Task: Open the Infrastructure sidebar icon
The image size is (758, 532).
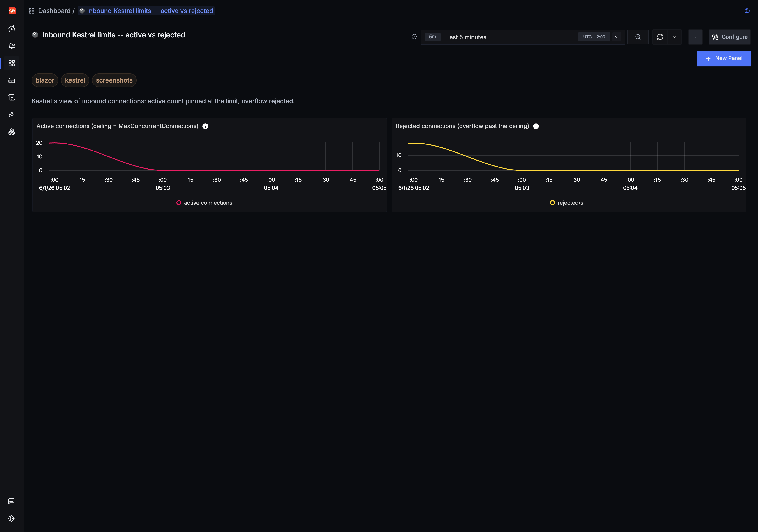Action: [12, 80]
